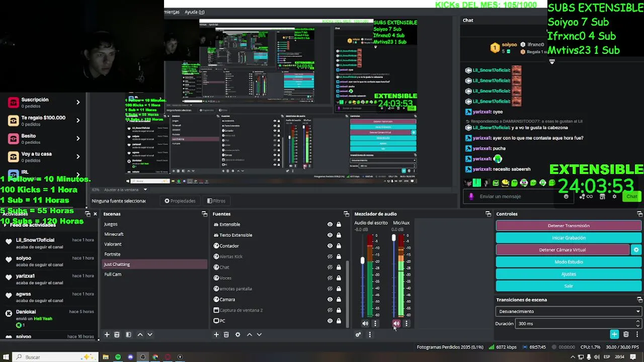Expand the Voy a tu casa reward
The height and width of the screenshot is (362, 644).
click(77, 156)
